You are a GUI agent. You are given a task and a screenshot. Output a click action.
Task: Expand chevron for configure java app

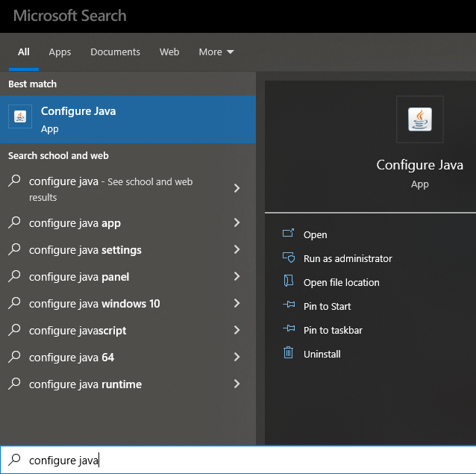237,222
